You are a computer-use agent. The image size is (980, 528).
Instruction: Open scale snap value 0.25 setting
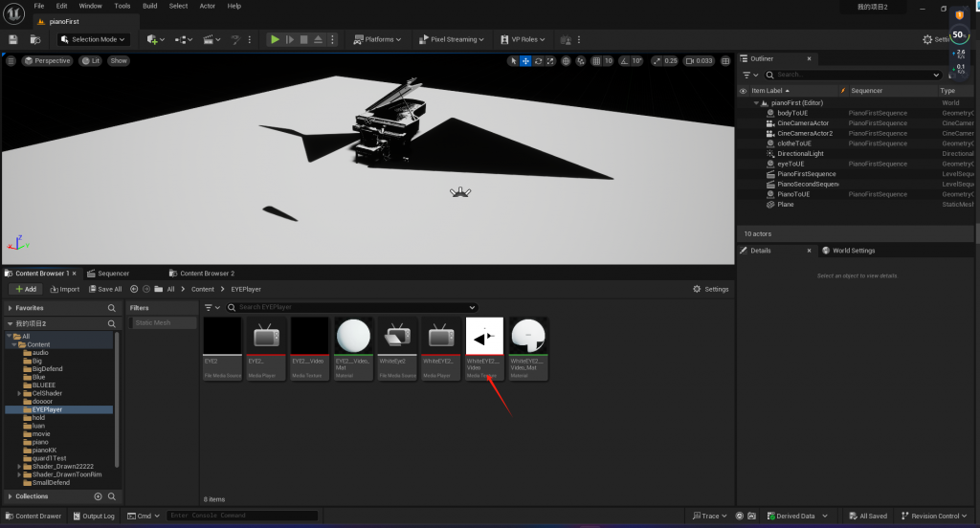click(671, 60)
